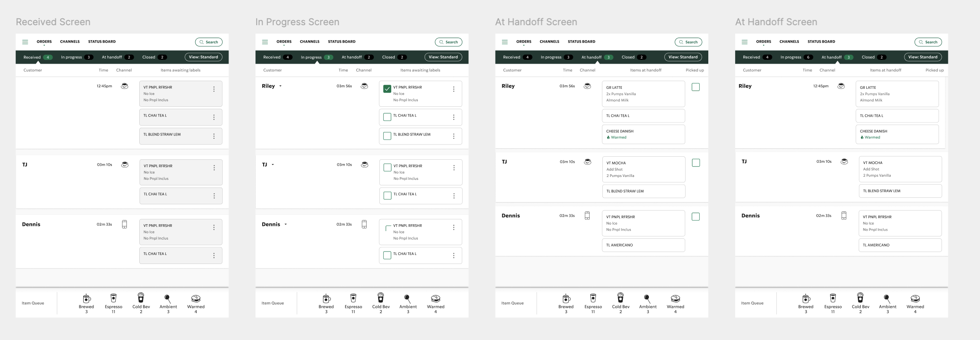The width and height of the screenshot is (980, 340).
Task: Click View: Standard on second At Handoff Screen
Action: pos(923,57)
